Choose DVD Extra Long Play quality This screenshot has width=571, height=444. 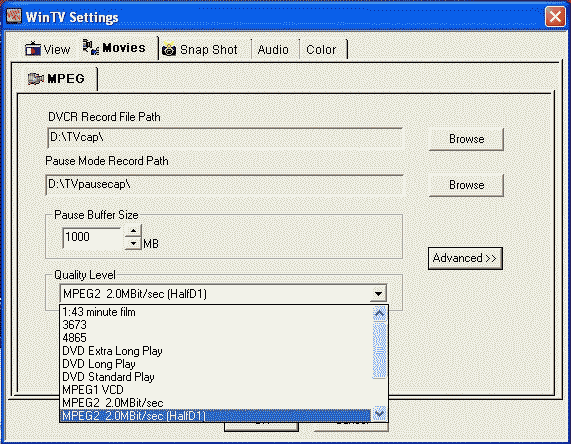[216, 351]
